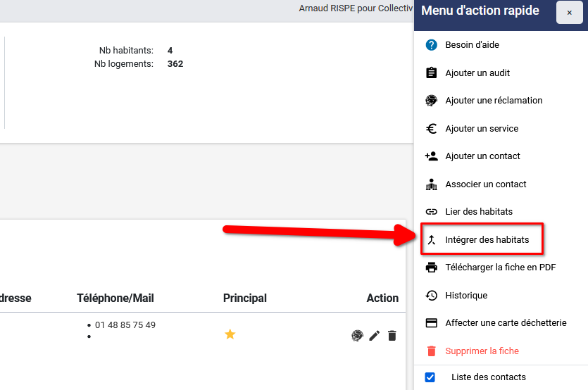Click the claim icon in the Action column
The height and width of the screenshot is (390, 588).
coord(356,336)
